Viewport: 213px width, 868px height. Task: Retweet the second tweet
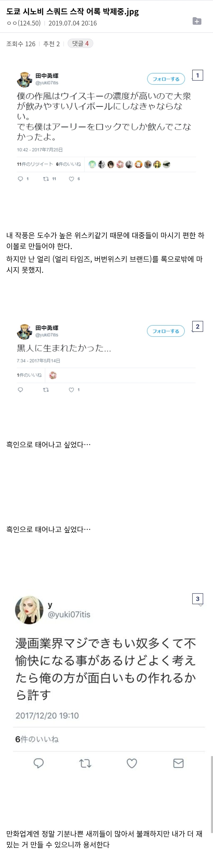tap(46, 389)
